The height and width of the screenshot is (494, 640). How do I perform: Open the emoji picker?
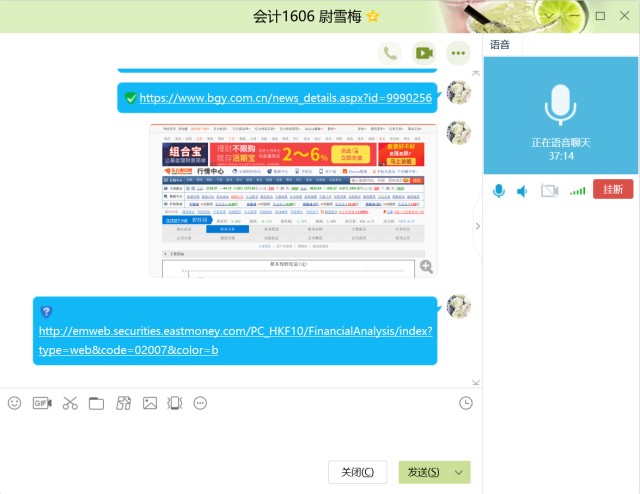coord(15,403)
